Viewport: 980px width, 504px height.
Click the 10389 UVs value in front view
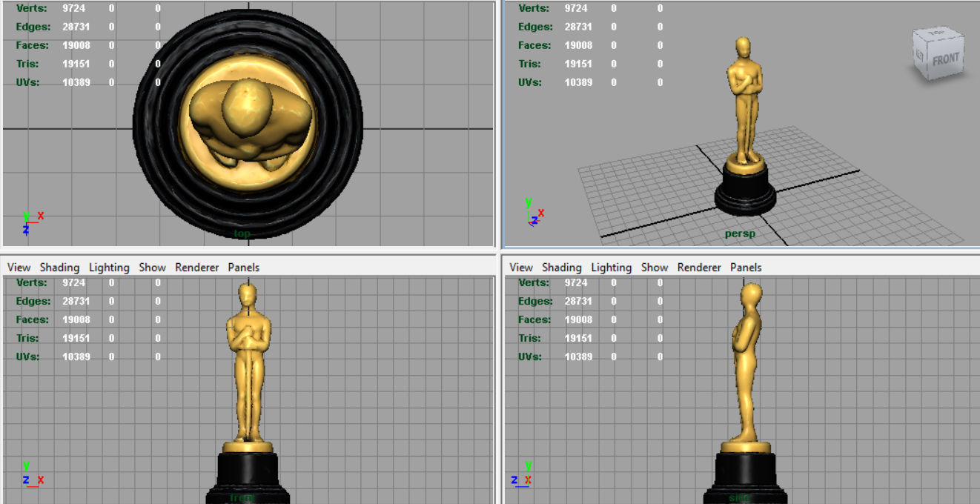pyautogui.click(x=76, y=357)
